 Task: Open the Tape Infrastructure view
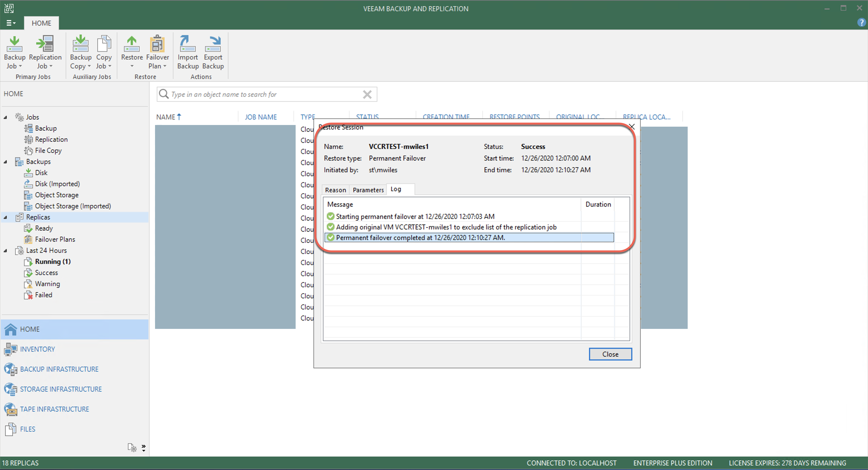click(x=54, y=409)
